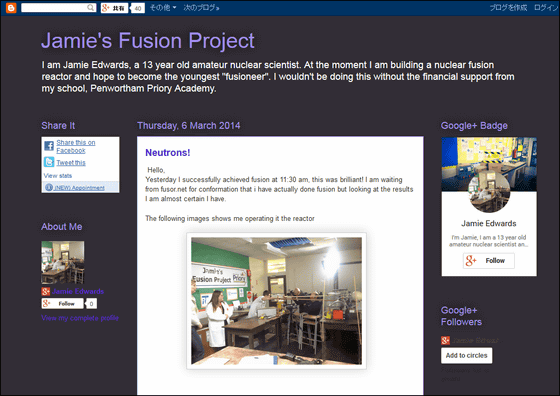The width and height of the screenshot is (560, 396).
Task: Click the Facebook icon in Share It
Action: (x=49, y=146)
